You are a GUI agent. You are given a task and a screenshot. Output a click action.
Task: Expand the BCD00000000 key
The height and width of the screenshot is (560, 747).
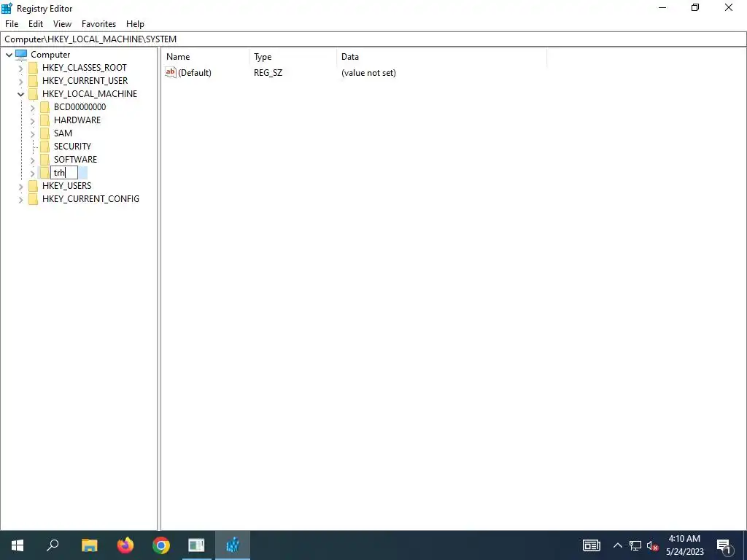pos(32,108)
